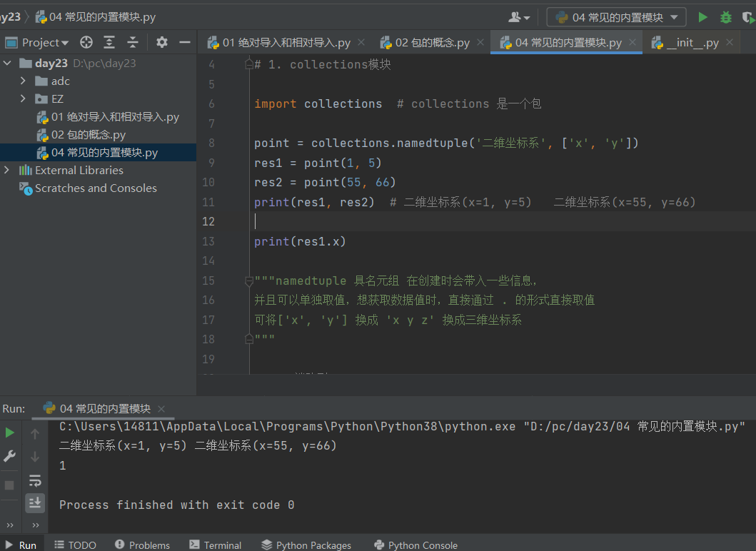Select Scratches and Consoles in the tree
The image size is (756, 551).
[88, 188]
